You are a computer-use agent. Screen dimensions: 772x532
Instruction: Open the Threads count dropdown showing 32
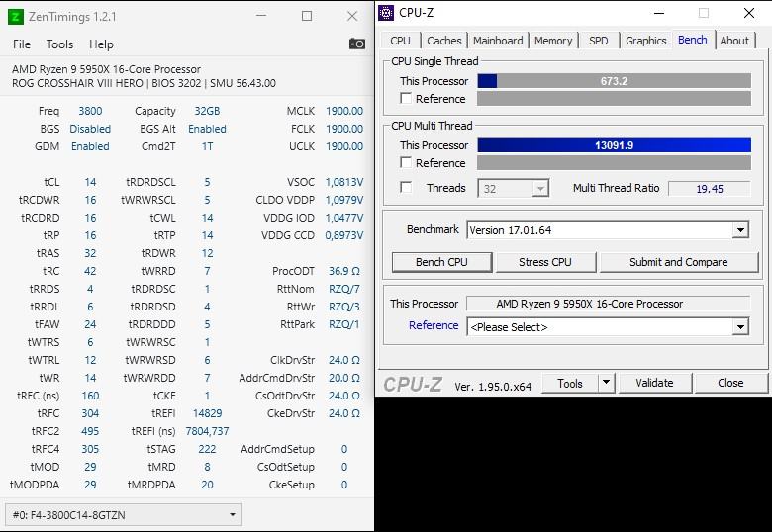(513, 188)
